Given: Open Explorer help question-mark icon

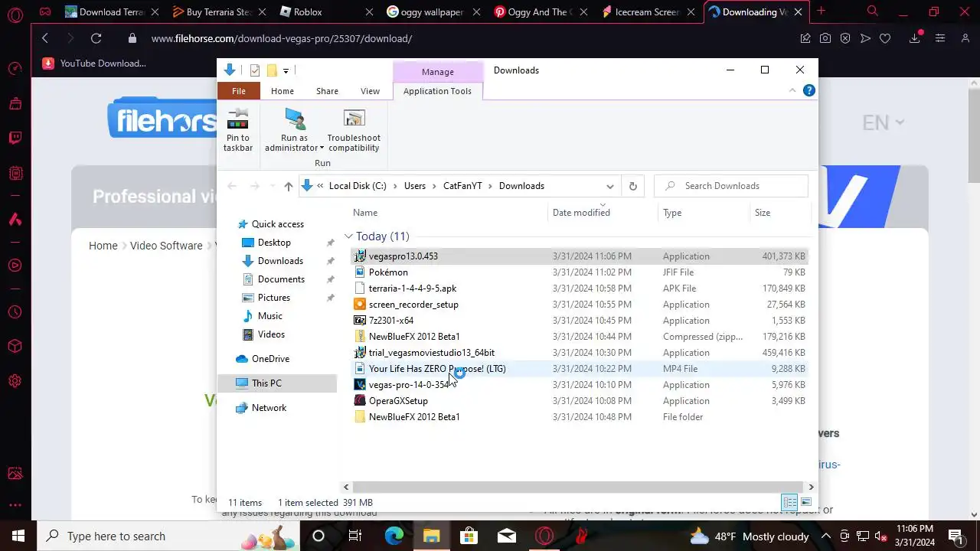Looking at the screenshot, I should tap(808, 90).
